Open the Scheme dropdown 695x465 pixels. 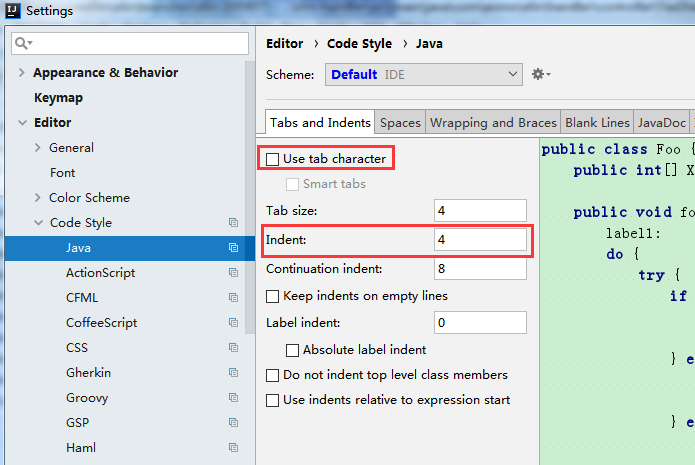pos(423,74)
